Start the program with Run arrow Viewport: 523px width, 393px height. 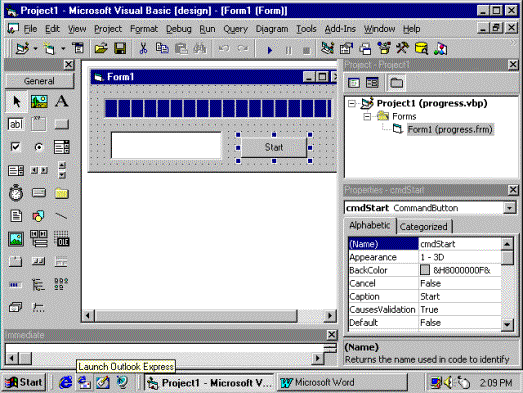(x=270, y=50)
